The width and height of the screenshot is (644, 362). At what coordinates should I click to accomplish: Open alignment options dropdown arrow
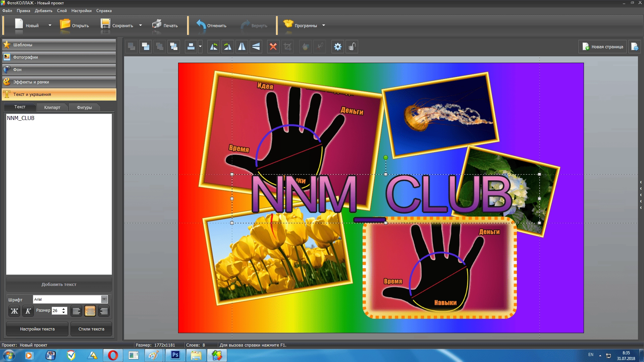coord(200,47)
